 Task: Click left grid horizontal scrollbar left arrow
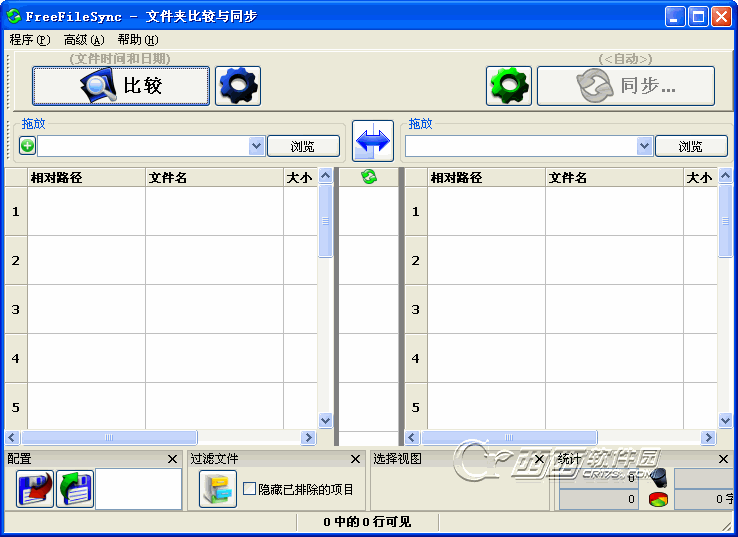(12, 438)
